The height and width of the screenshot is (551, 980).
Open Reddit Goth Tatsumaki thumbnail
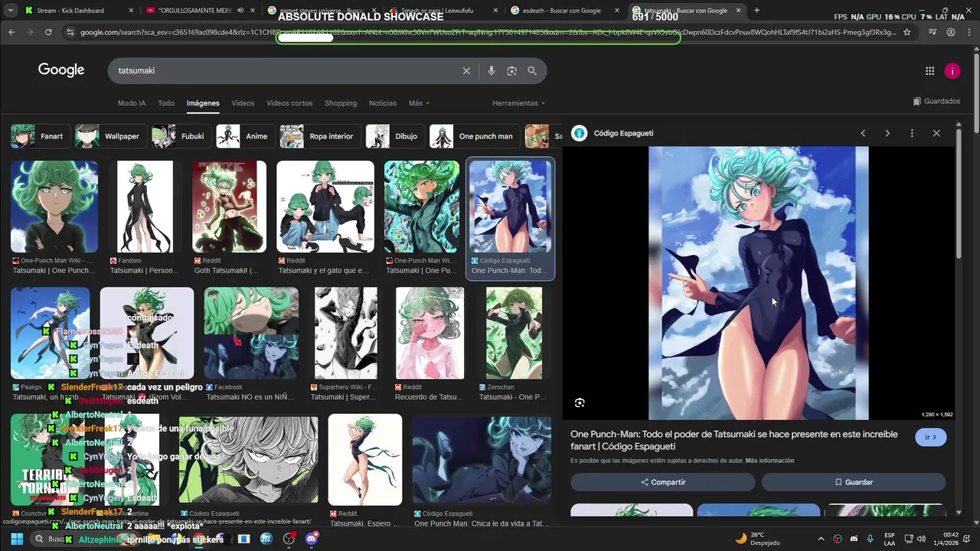coord(229,207)
